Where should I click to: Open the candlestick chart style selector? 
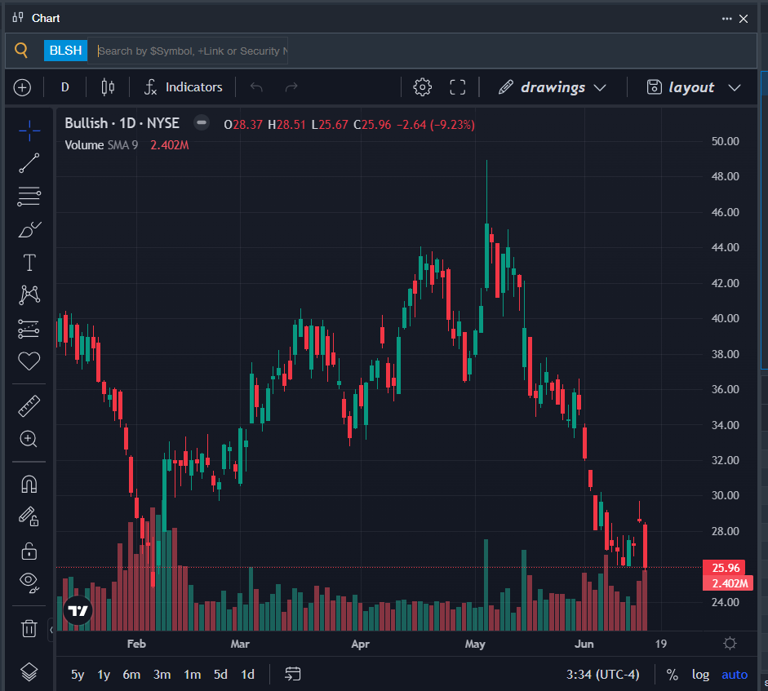(108, 88)
